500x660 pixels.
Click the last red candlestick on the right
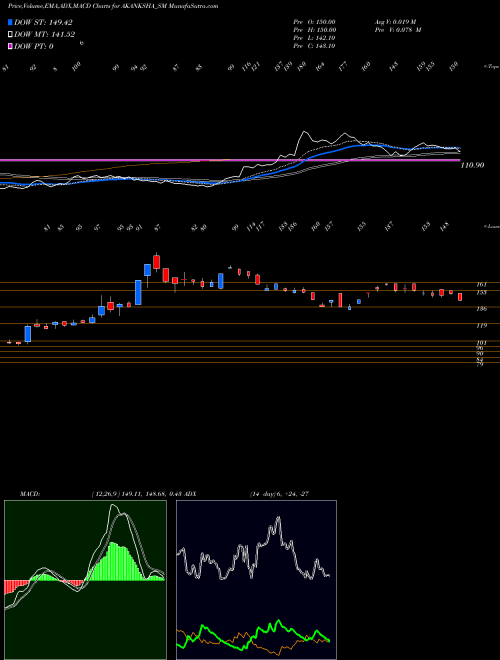pyautogui.click(x=460, y=297)
